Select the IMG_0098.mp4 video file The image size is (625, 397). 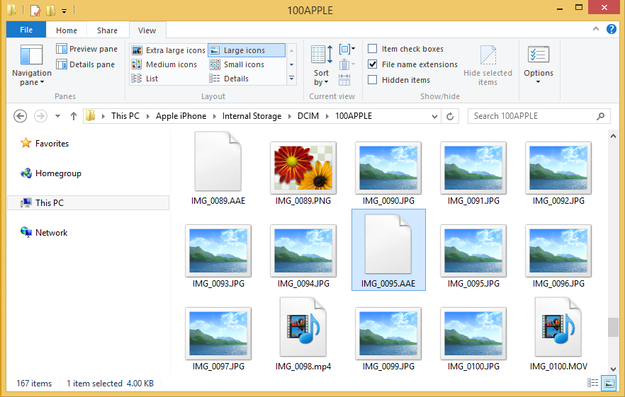303,334
